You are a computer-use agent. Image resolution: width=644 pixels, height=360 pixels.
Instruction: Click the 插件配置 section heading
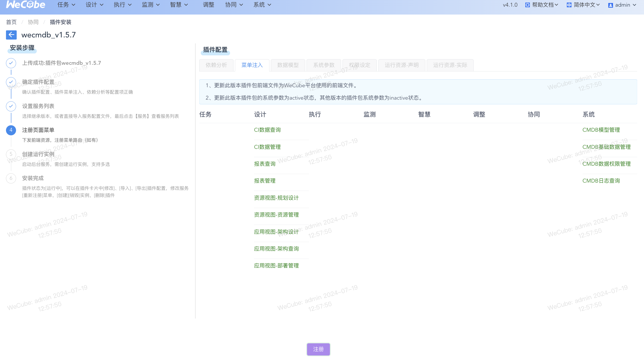[215, 50]
